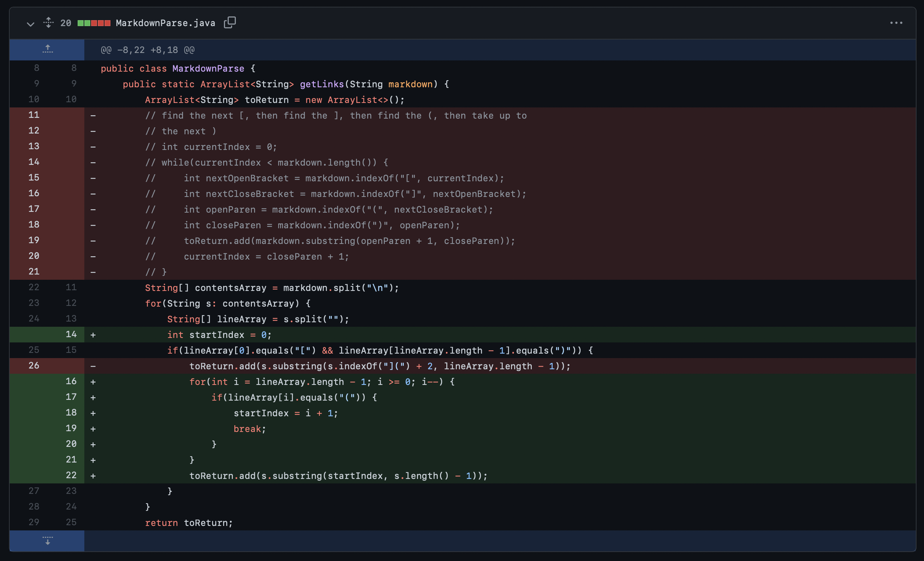Click the MarkdownParse.java file name

coord(165,23)
